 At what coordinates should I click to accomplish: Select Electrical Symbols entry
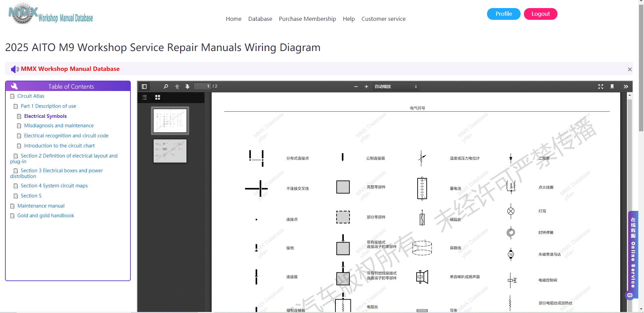pos(45,116)
